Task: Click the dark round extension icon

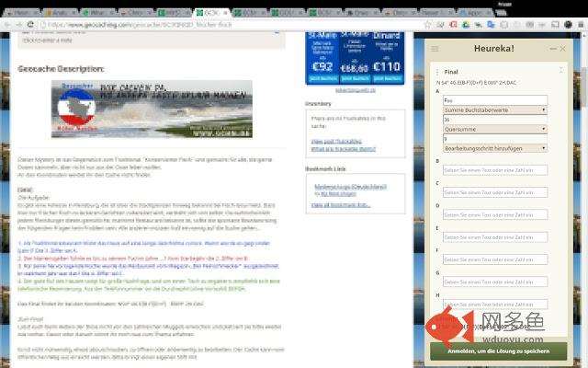Action: [x=568, y=25]
